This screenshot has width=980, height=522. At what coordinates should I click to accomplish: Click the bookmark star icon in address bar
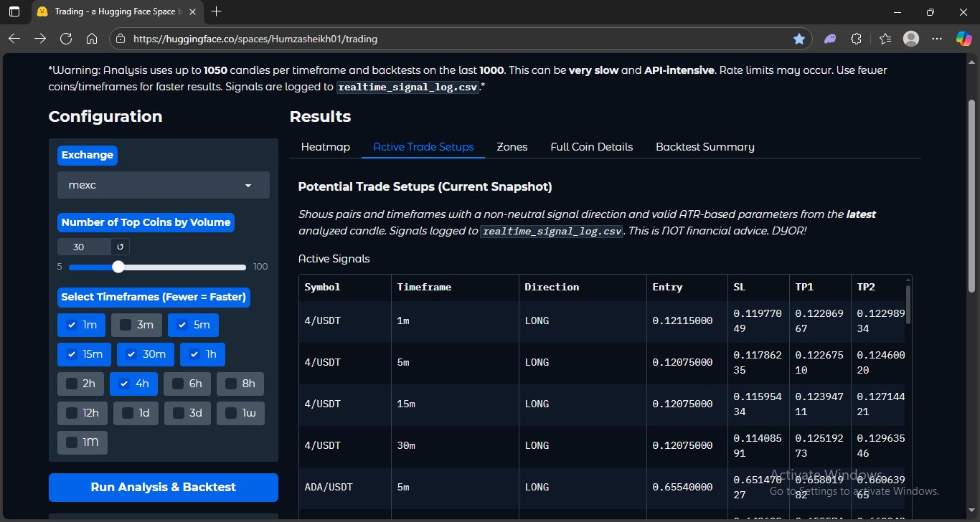798,39
